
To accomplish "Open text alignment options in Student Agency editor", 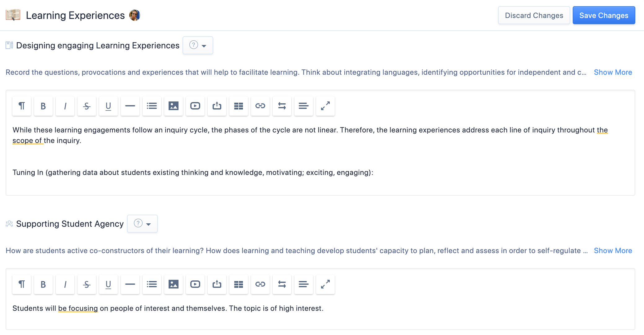I will click(304, 284).
